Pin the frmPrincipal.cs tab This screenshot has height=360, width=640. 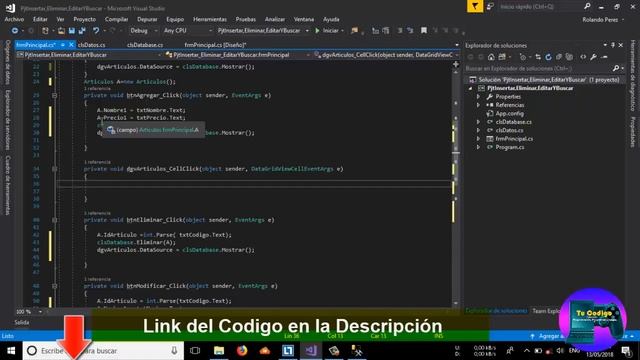[x=62, y=45]
